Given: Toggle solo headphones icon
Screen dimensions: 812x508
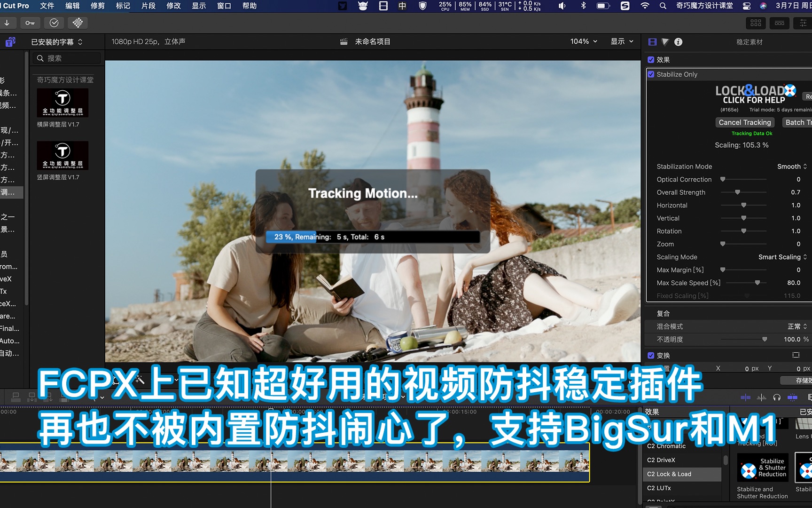Looking at the screenshot, I should pyautogui.click(x=777, y=397).
